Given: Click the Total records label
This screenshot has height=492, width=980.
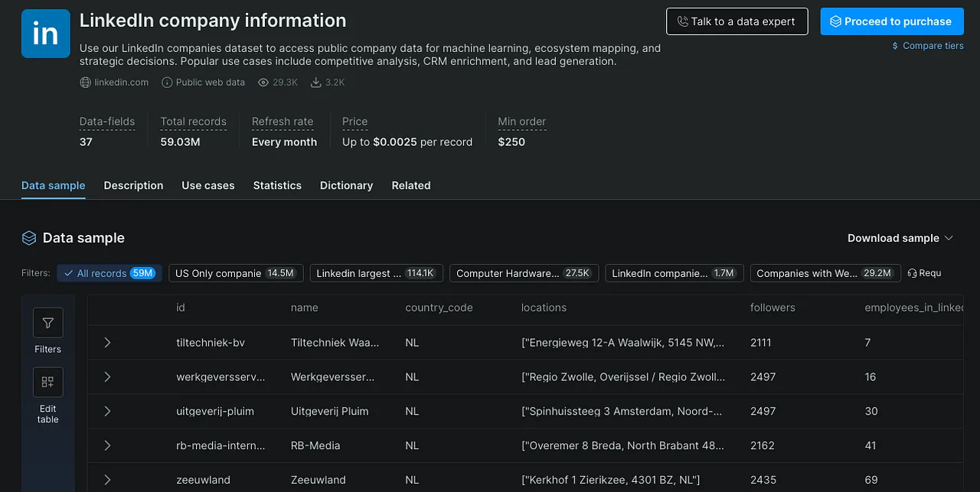Looking at the screenshot, I should 194,122.
